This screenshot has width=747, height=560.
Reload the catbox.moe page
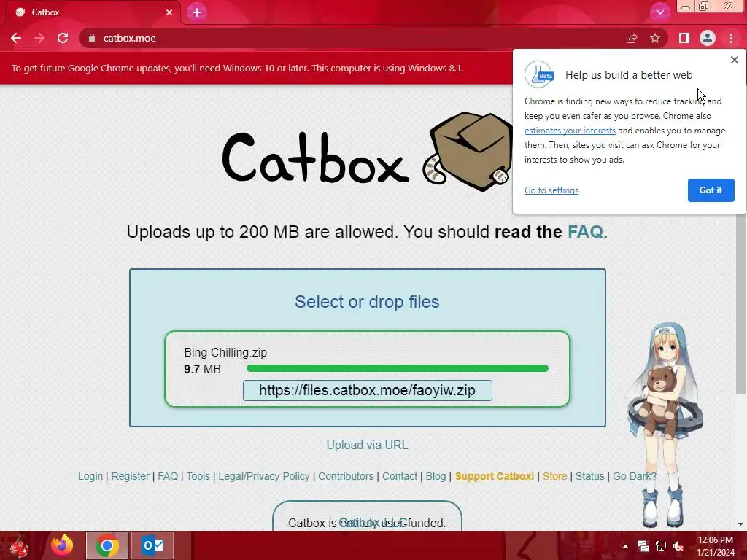pyautogui.click(x=63, y=38)
